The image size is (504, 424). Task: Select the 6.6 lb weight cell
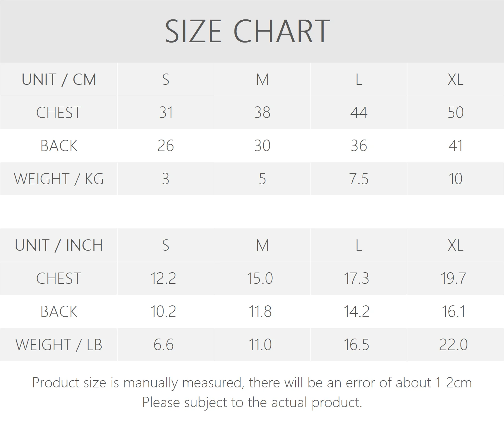click(163, 345)
